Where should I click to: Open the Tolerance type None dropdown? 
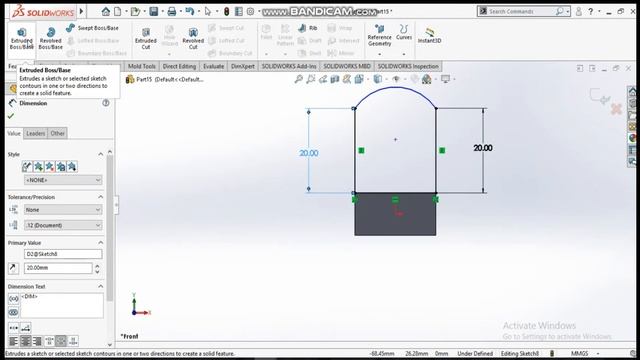coord(63,210)
